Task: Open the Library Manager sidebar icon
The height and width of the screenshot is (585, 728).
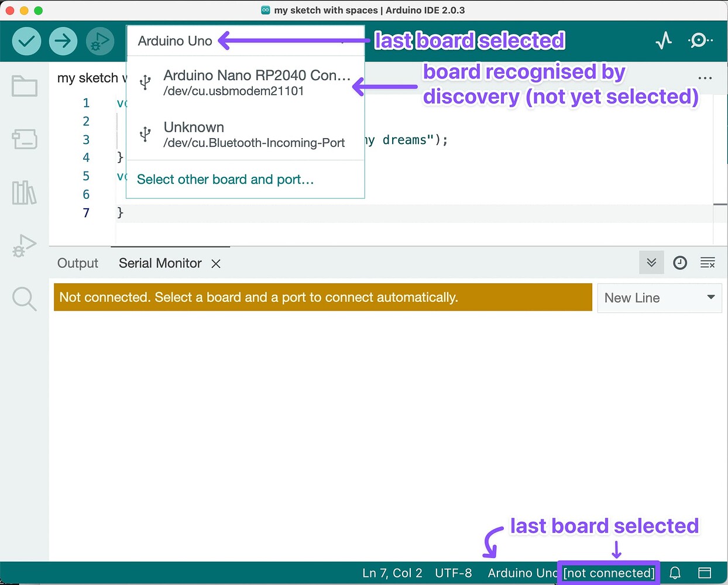Action: coord(24,192)
